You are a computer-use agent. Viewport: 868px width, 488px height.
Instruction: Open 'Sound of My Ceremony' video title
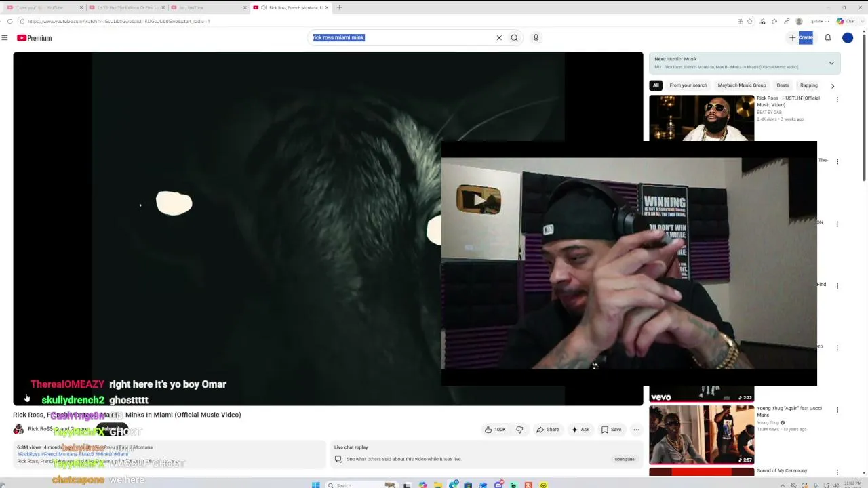(782, 470)
